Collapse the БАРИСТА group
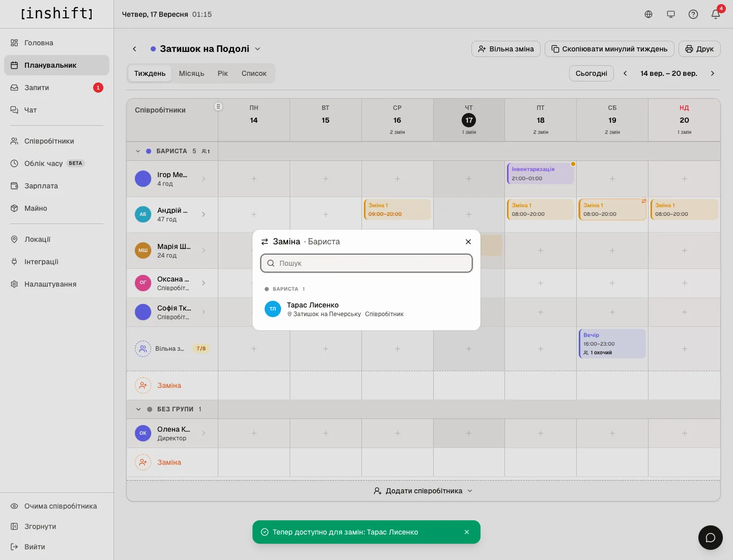Image resolution: width=733 pixels, height=560 pixels. (138, 151)
